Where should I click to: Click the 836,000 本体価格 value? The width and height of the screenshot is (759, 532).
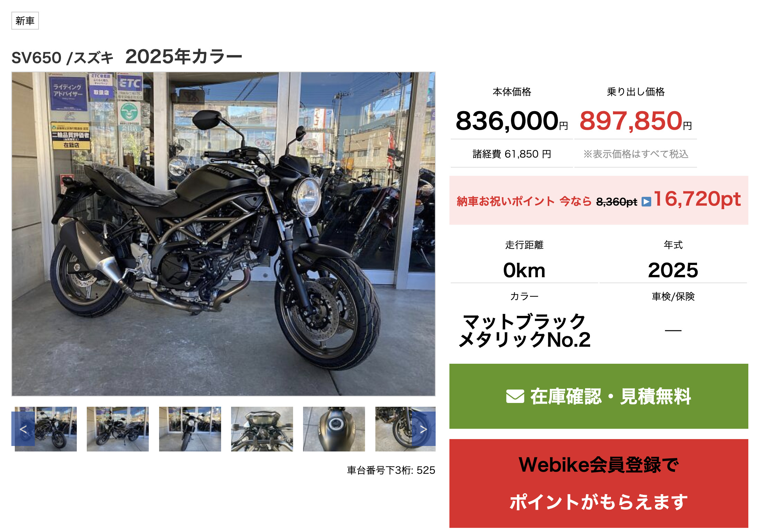512,121
